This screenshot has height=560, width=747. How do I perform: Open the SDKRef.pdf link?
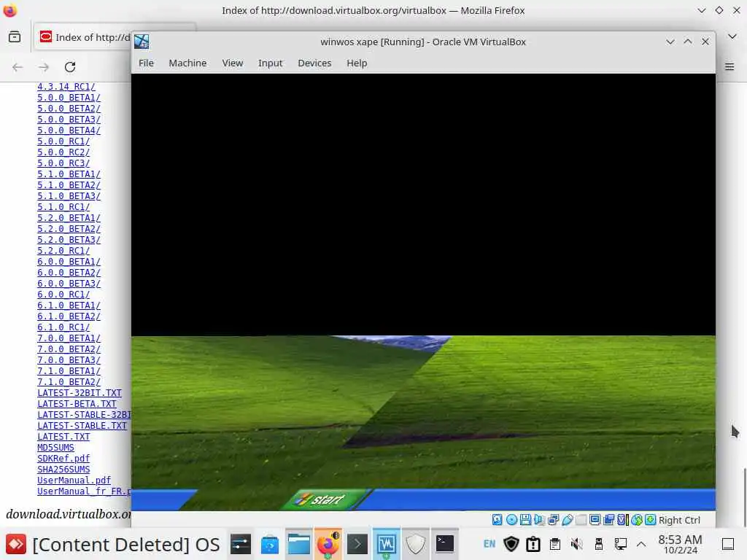point(63,459)
